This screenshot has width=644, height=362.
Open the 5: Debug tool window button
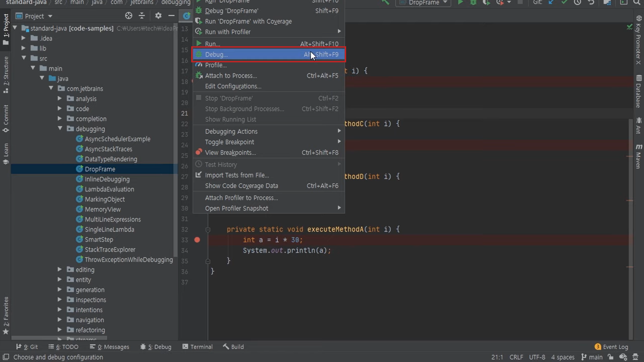tap(156, 347)
